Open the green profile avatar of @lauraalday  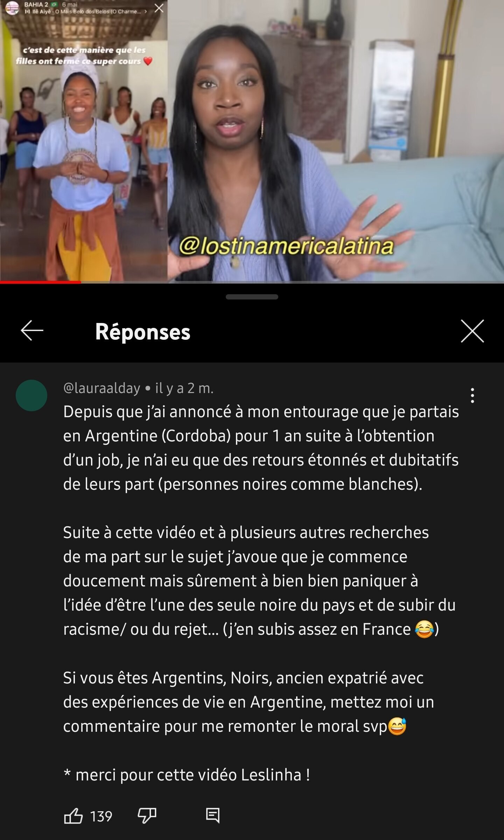pyautogui.click(x=31, y=395)
